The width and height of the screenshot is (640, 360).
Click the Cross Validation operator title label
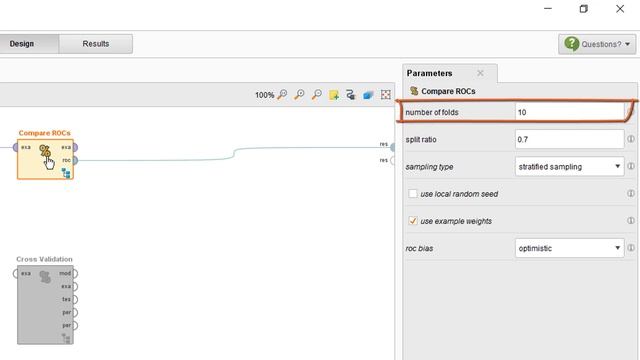coord(44,259)
